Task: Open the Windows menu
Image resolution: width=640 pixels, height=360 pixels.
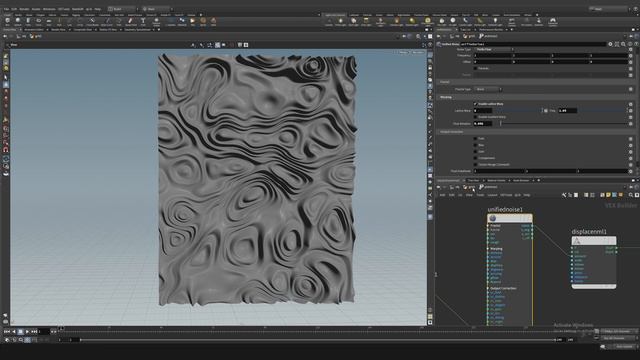Action: [49, 9]
